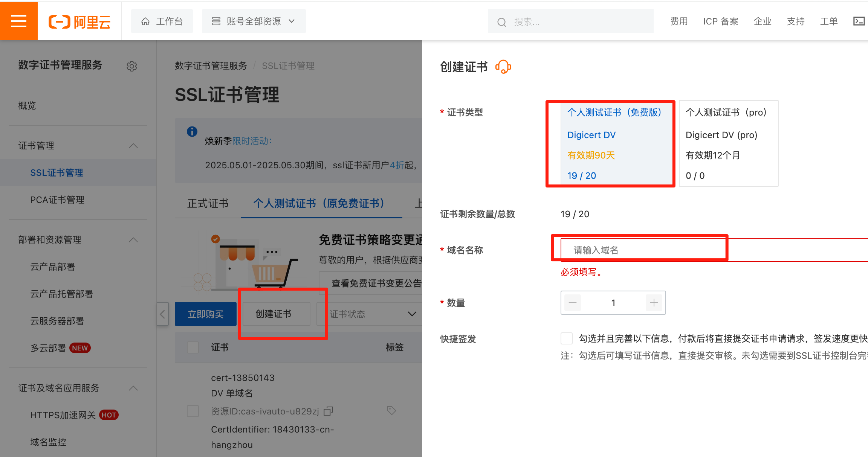The width and height of the screenshot is (868, 457).
Task: Click the settings gear beside 数字证书管理服务
Action: [131, 66]
